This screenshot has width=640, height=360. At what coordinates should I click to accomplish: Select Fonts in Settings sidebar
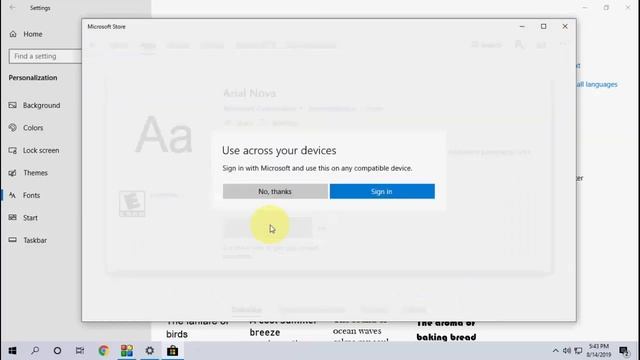coord(31,195)
